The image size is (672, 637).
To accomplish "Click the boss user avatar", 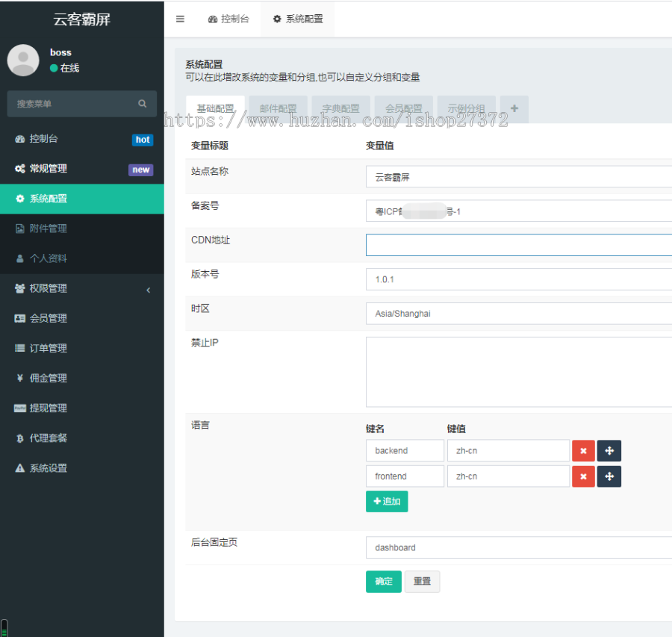I will pos(23,60).
